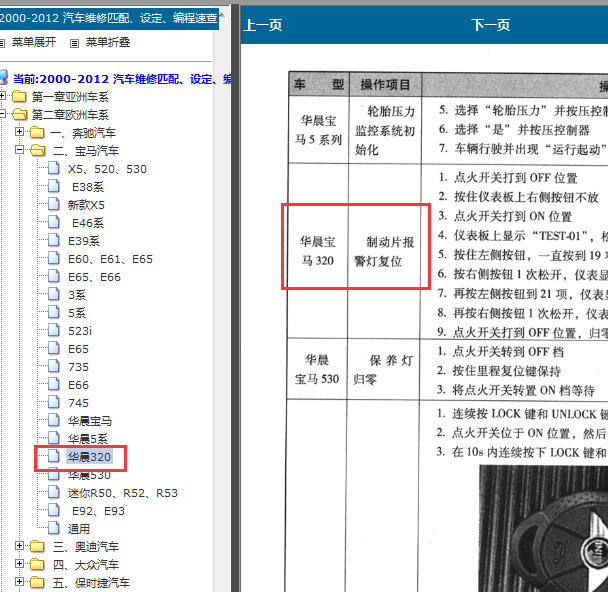Open the E60、E61、E65 page
Viewport: 608px width, 592px height.
[x=111, y=259]
